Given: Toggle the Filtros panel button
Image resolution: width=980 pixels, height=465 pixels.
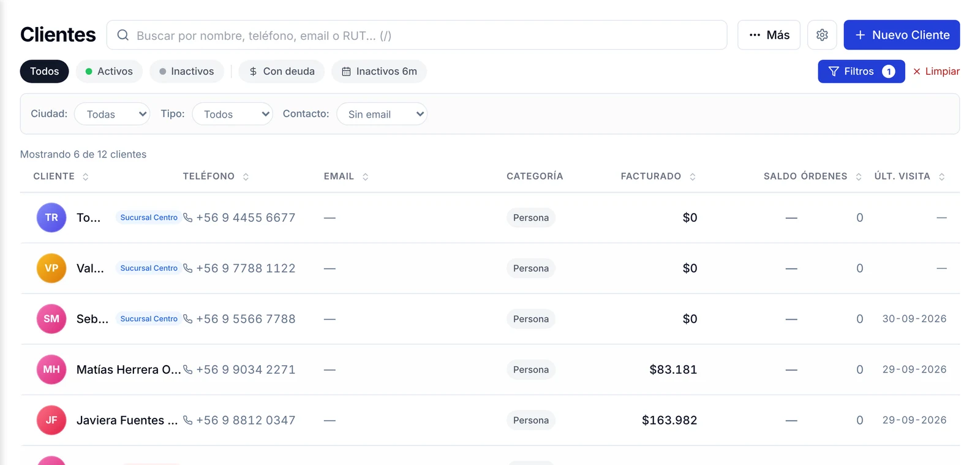Looking at the screenshot, I should [861, 71].
